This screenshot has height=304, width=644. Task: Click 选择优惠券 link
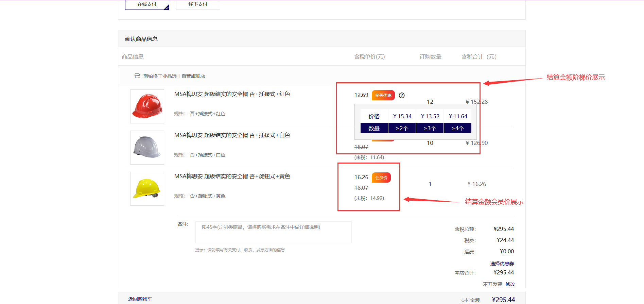(502, 264)
